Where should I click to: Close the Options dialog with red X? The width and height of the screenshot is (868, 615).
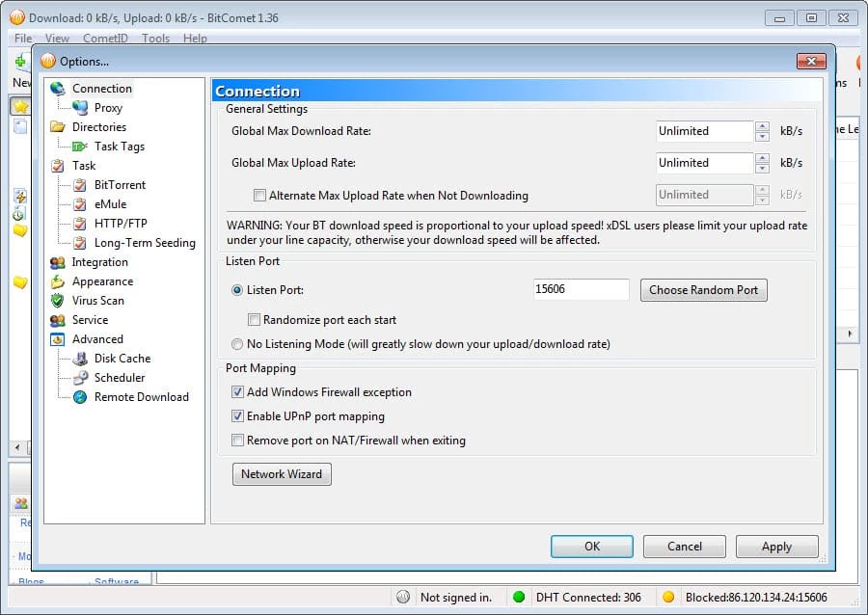[x=811, y=61]
